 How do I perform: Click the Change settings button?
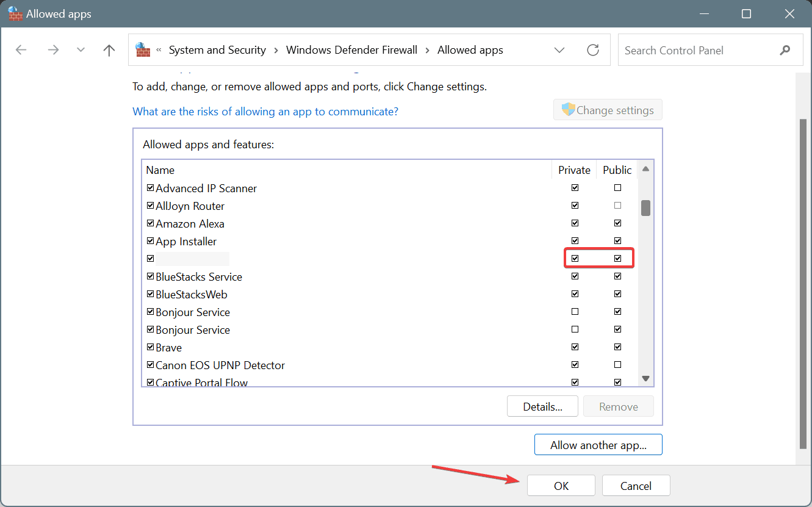(x=608, y=110)
